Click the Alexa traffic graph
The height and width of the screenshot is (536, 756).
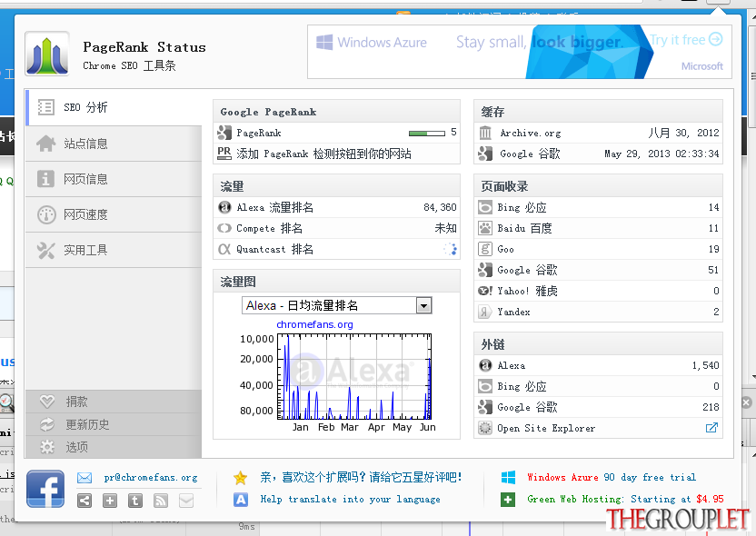tap(355, 376)
